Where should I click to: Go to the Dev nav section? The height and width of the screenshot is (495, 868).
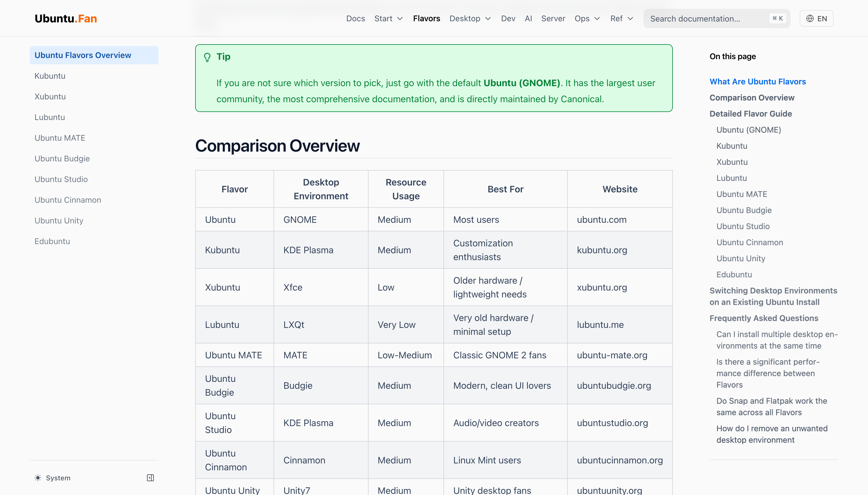(508, 18)
